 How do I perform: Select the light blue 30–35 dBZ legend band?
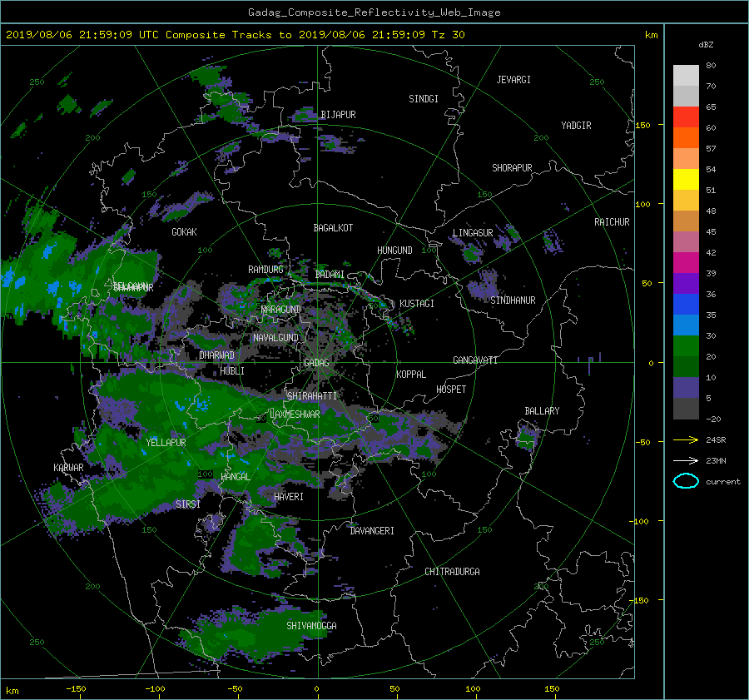(686, 325)
